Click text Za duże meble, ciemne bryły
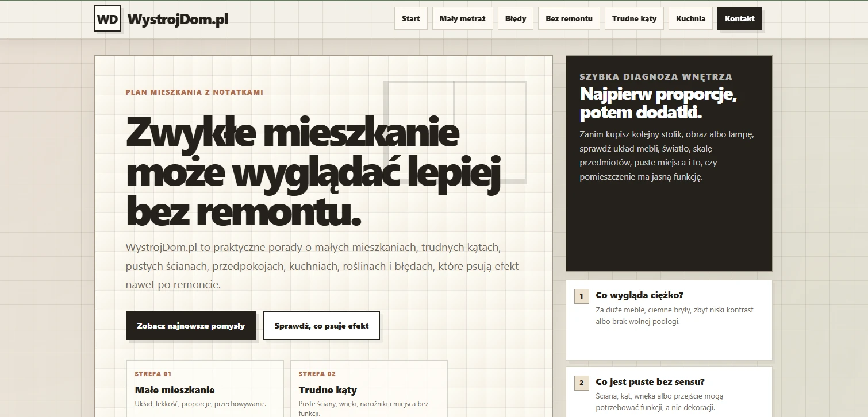This screenshot has height=417, width=868. coord(675,315)
